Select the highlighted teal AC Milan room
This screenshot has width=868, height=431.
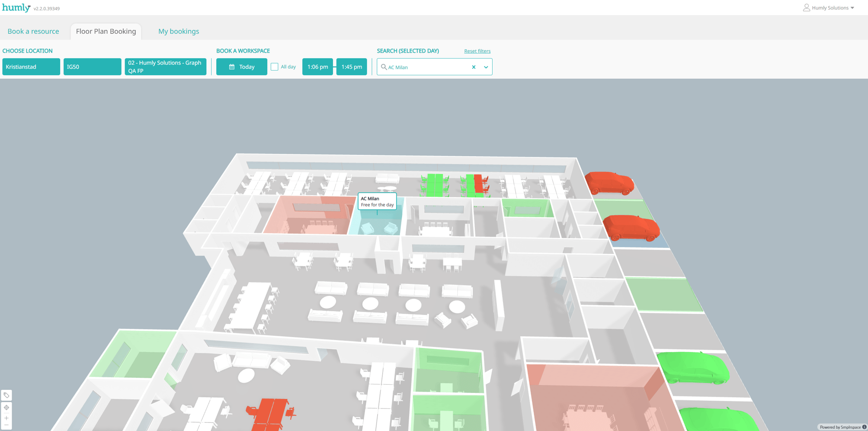click(x=377, y=223)
